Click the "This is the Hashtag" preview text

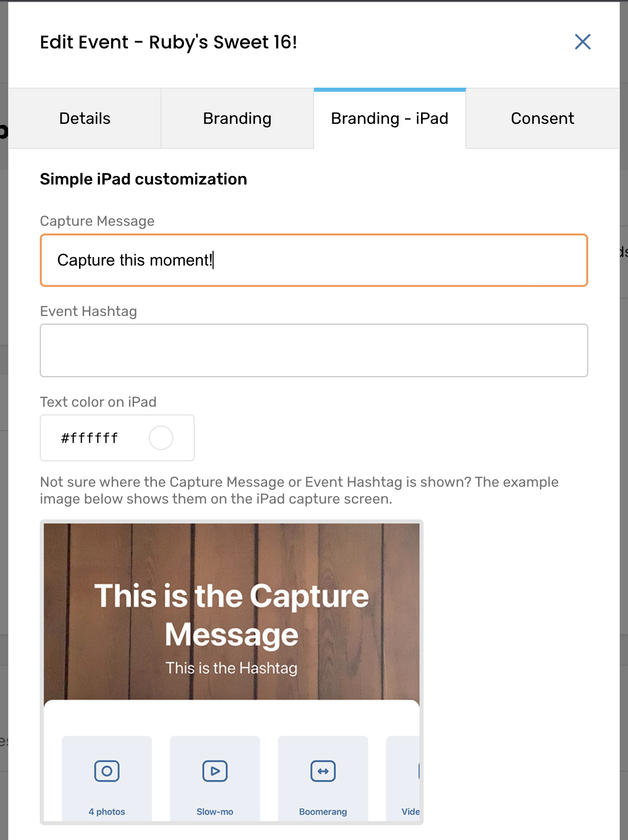(x=231, y=668)
